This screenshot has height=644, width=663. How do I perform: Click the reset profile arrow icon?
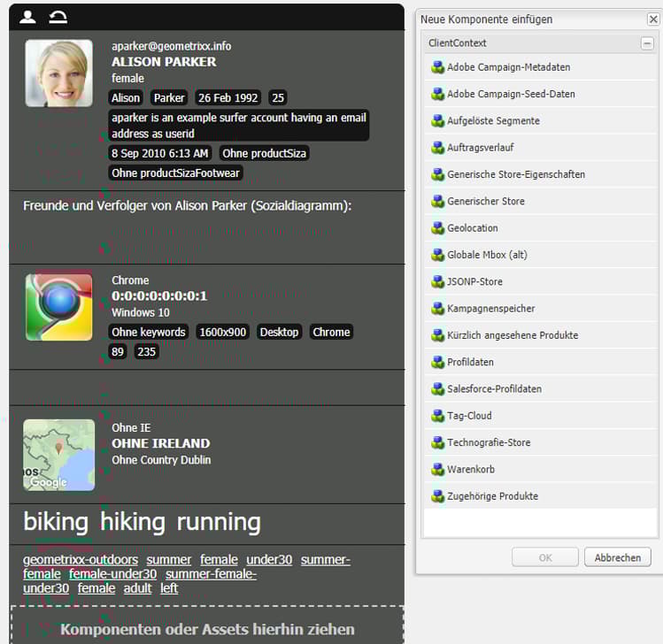coord(58,17)
